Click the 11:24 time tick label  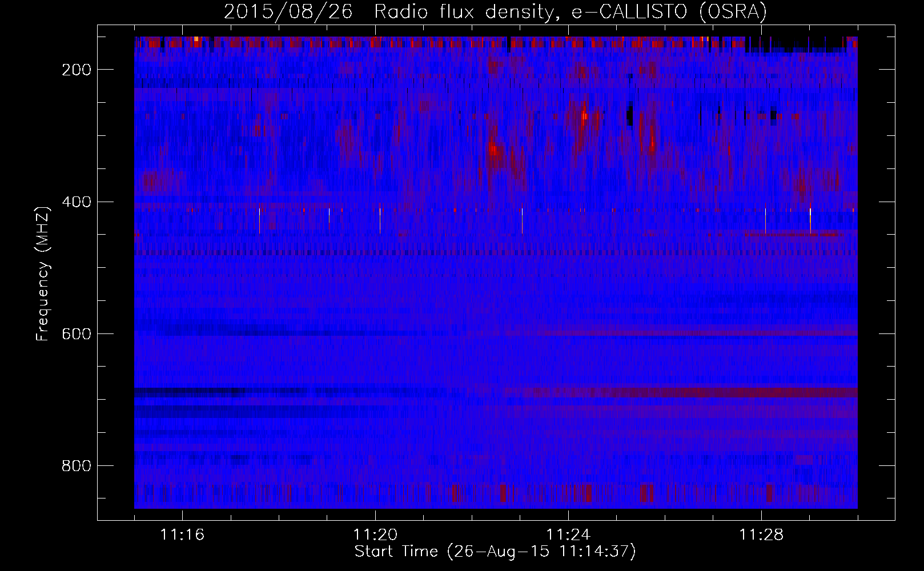(568, 534)
